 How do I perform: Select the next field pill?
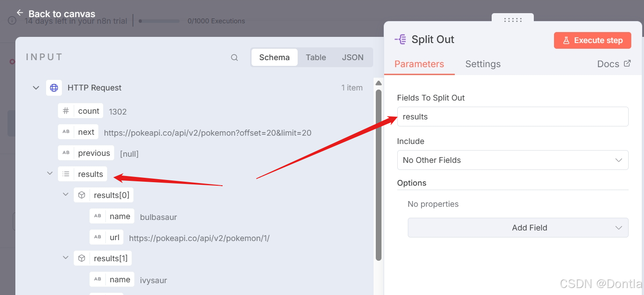click(78, 132)
